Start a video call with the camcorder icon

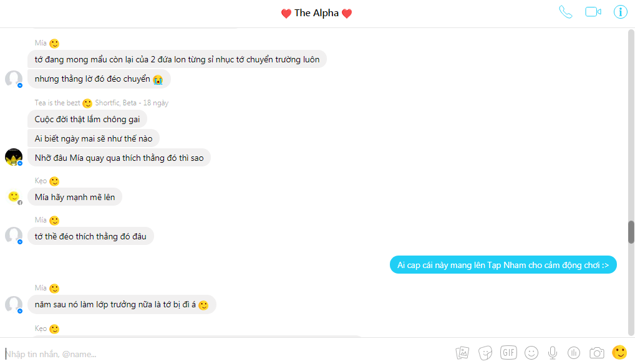pyautogui.click(x=593, y=12)
